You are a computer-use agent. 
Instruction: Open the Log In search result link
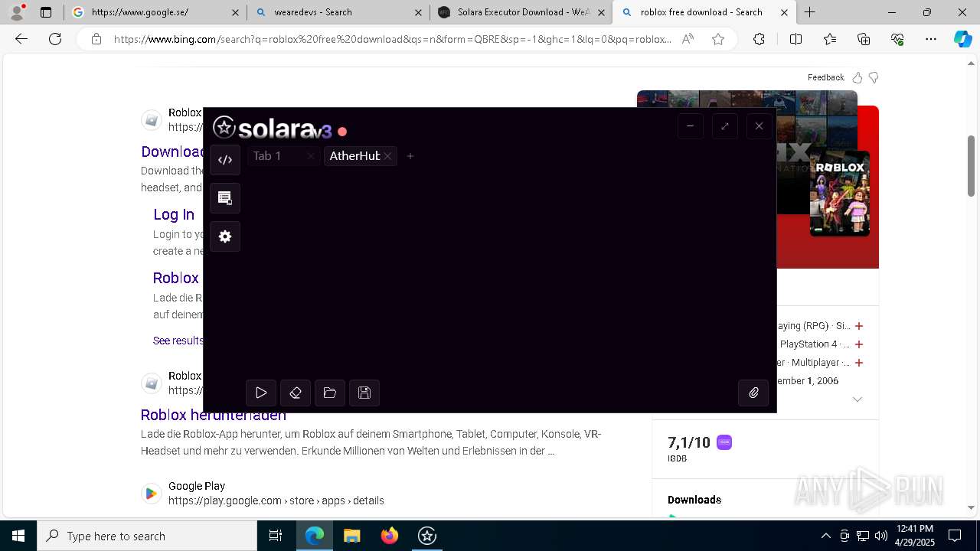click(174, 215)
